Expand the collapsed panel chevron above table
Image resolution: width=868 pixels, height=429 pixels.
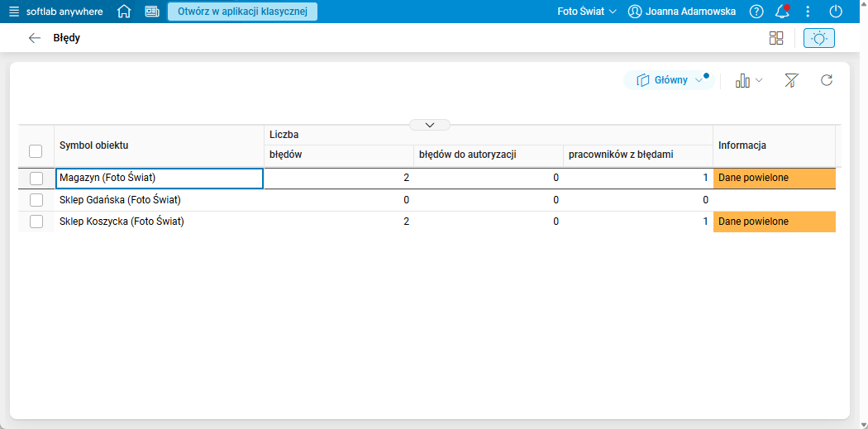(430, 125)
